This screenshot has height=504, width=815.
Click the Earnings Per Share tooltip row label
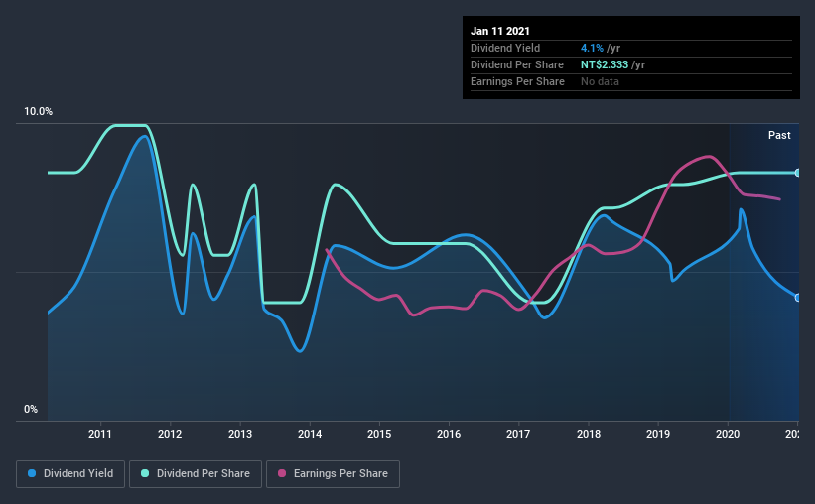click(518, 81)
